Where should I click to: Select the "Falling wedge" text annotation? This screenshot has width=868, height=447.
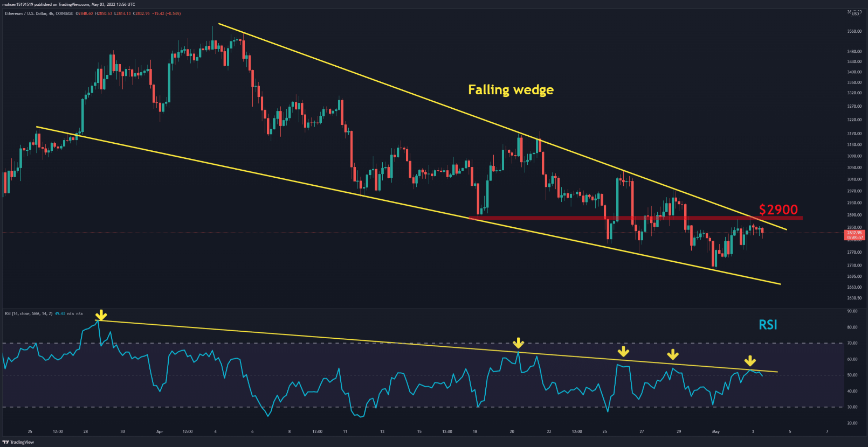click(511, 90)
